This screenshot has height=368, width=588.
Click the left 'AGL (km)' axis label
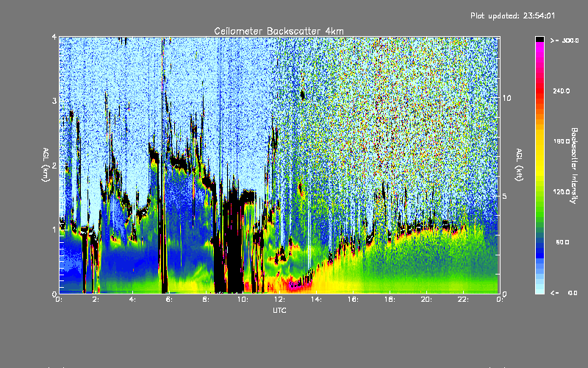pos(46,165)
